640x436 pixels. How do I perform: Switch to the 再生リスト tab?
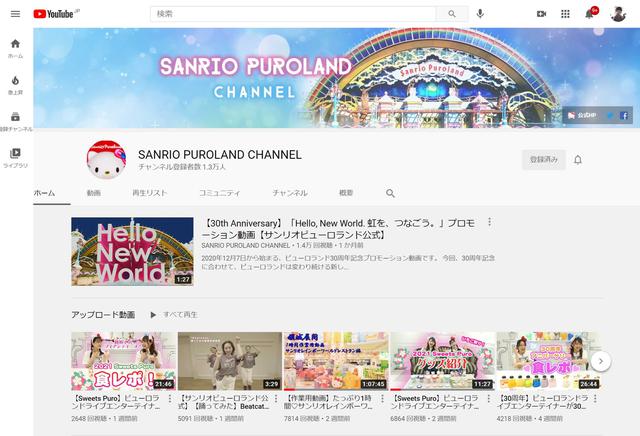point(150,193)
